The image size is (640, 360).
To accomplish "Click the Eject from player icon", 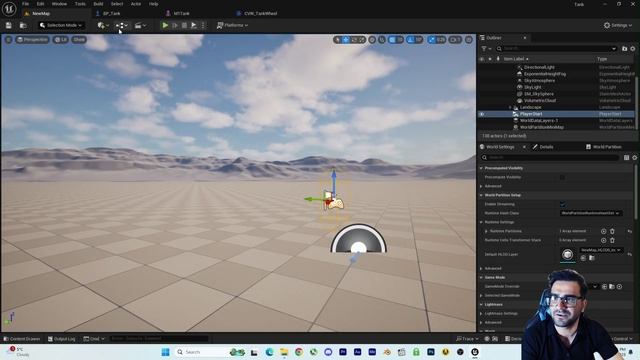I will (194, 25).
